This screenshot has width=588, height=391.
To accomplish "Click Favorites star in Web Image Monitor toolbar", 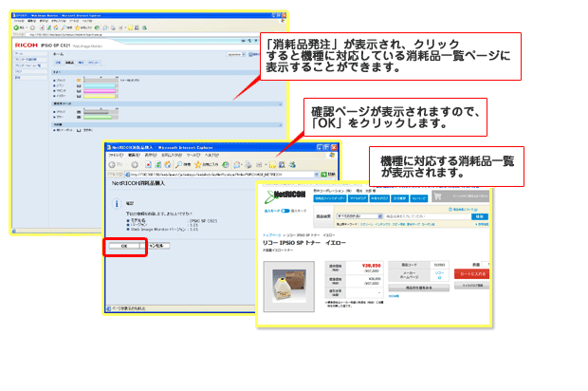I will [77, 28].
